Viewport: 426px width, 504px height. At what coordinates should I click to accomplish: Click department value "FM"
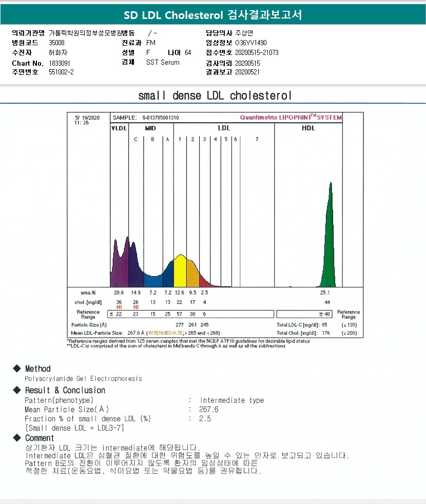[151, 43]
